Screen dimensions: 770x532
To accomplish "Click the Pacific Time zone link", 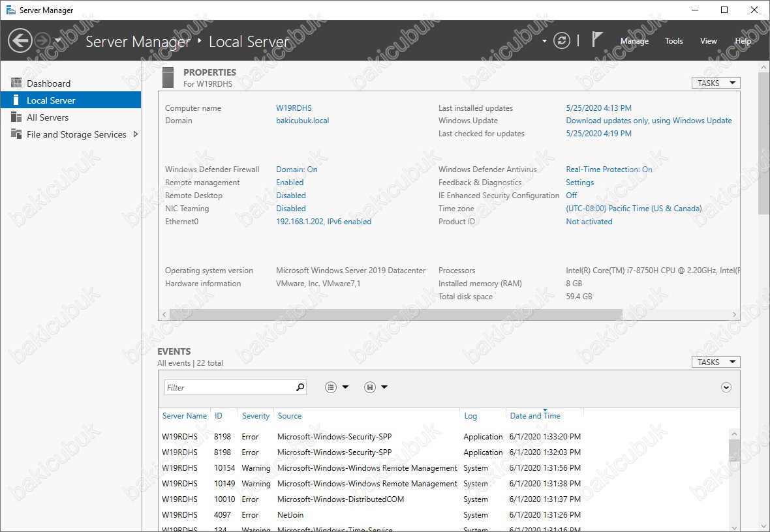I will coord(634,209).
